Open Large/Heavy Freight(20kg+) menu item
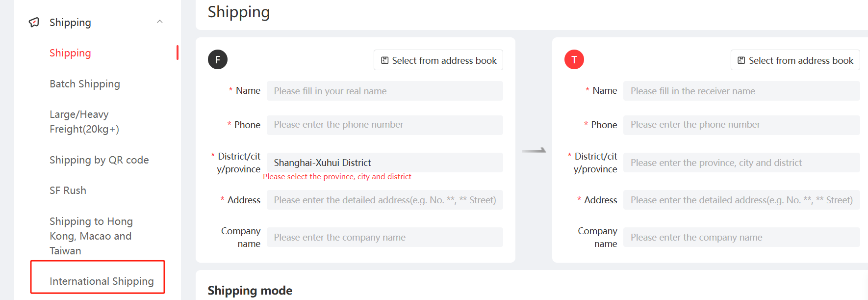This screenshot has width=868, height=300. [84, 122]
